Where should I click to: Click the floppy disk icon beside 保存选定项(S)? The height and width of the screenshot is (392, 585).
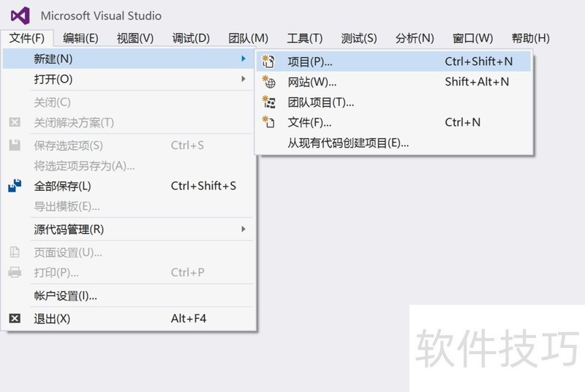click(x=15, y=145)
